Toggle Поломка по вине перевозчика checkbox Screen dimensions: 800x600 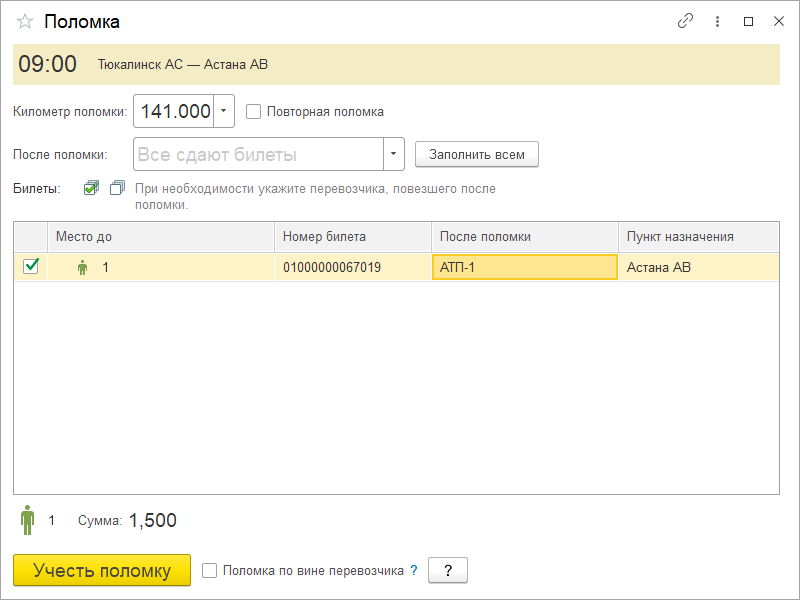coord(210,571)
